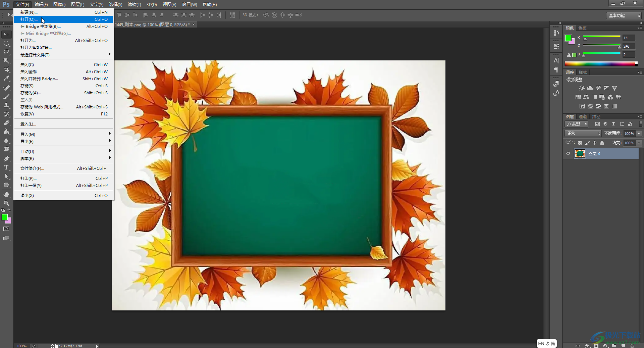Select the Eyedropper tool

pos(6,79)
